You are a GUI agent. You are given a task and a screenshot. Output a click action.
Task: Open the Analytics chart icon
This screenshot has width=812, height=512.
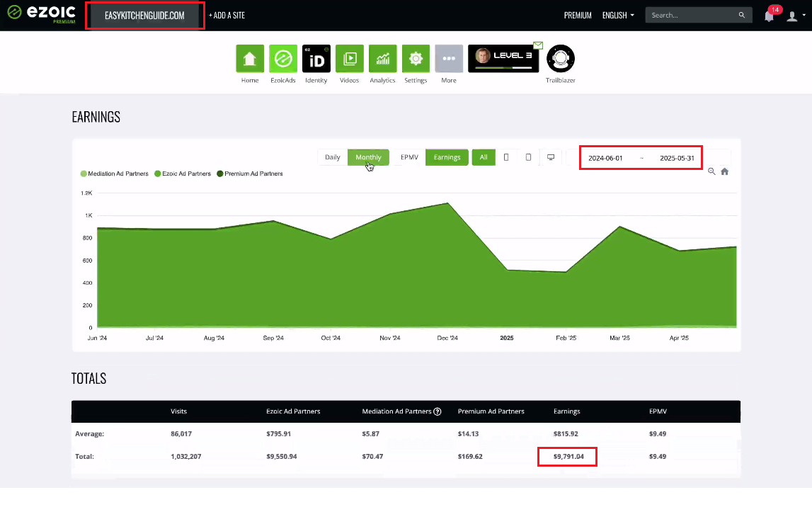click(382, 59)
